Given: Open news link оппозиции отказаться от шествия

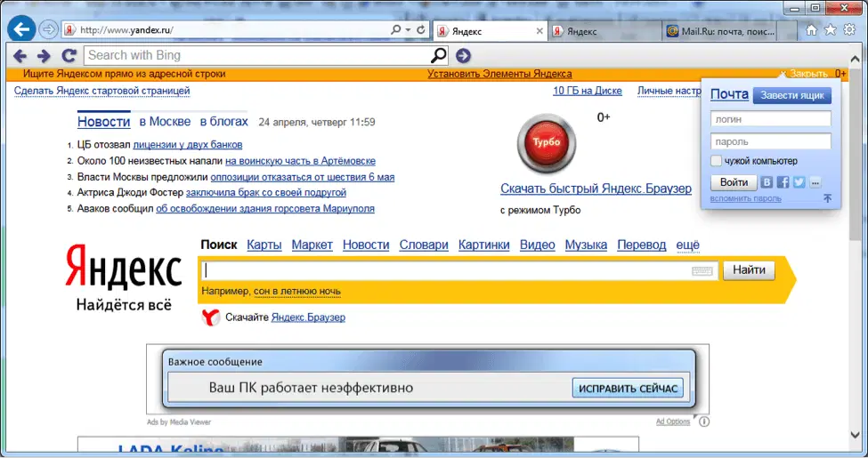Looking at the screenshot, I should coord(303,177).
